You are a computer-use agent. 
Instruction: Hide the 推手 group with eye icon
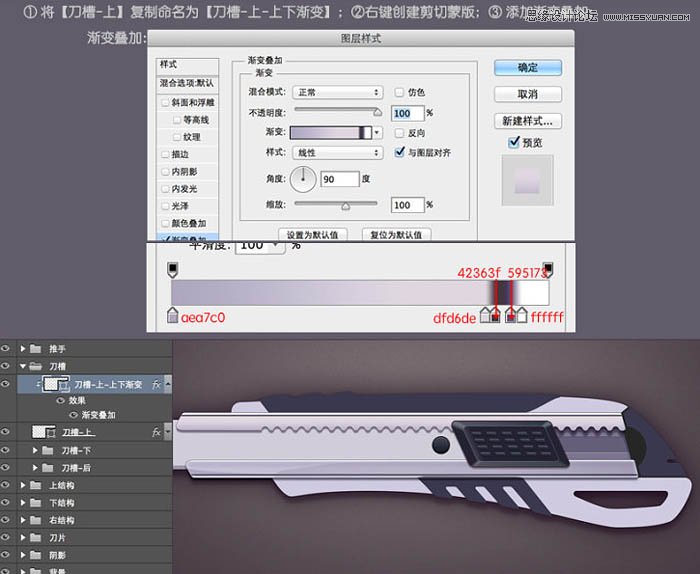click(6, 349)
